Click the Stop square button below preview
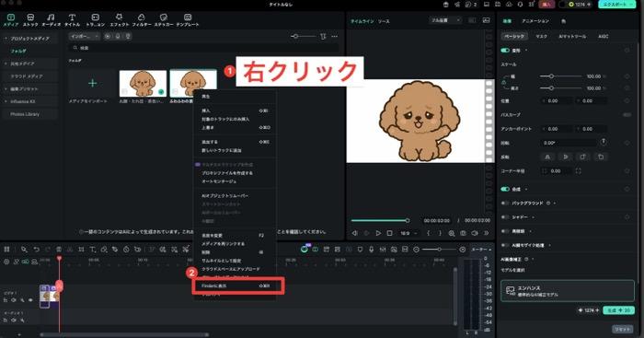This screenshot has height=338, width=644. click(390, 233)
